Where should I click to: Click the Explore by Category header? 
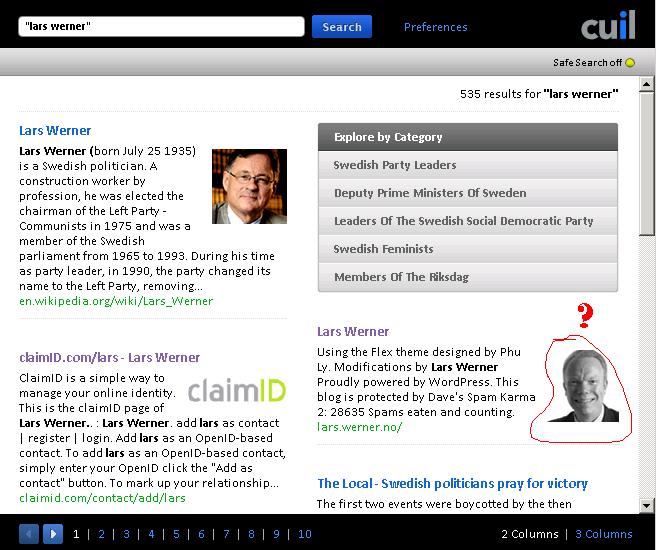coord(468,137)
